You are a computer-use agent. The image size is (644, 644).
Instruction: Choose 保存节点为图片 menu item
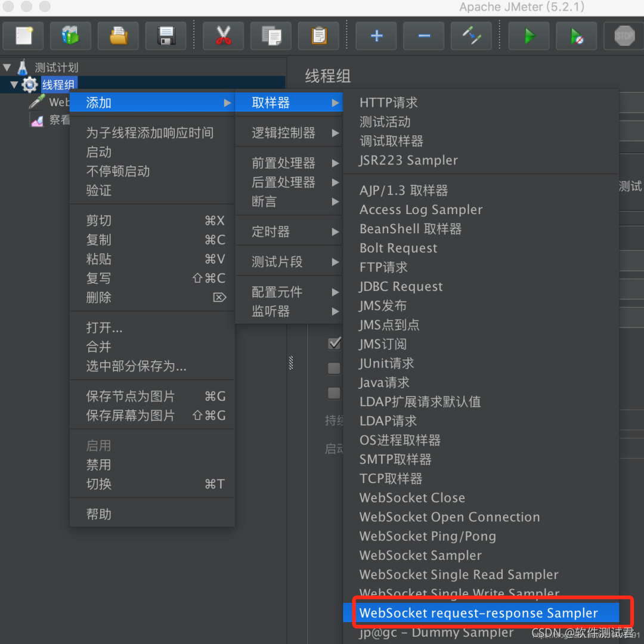[152, 396]
